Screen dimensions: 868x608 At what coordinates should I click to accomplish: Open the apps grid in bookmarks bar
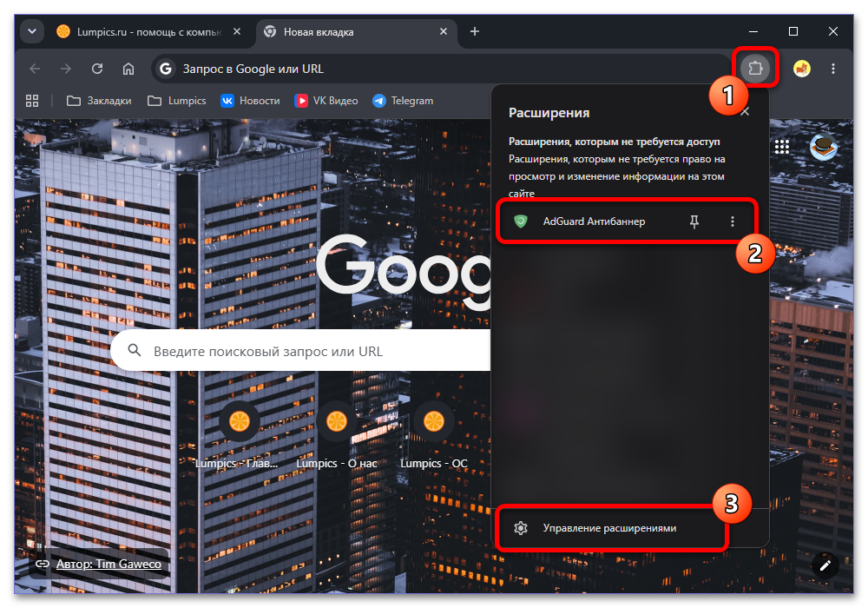[x=32, y=101]
